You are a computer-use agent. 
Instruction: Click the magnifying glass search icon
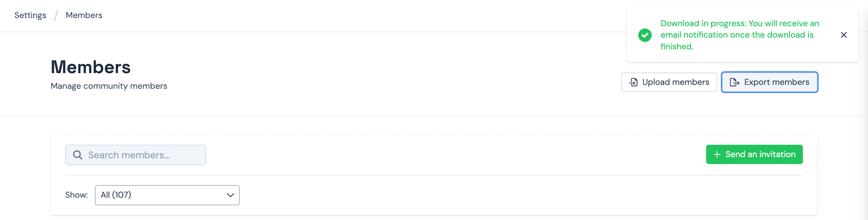click(77, 155)
